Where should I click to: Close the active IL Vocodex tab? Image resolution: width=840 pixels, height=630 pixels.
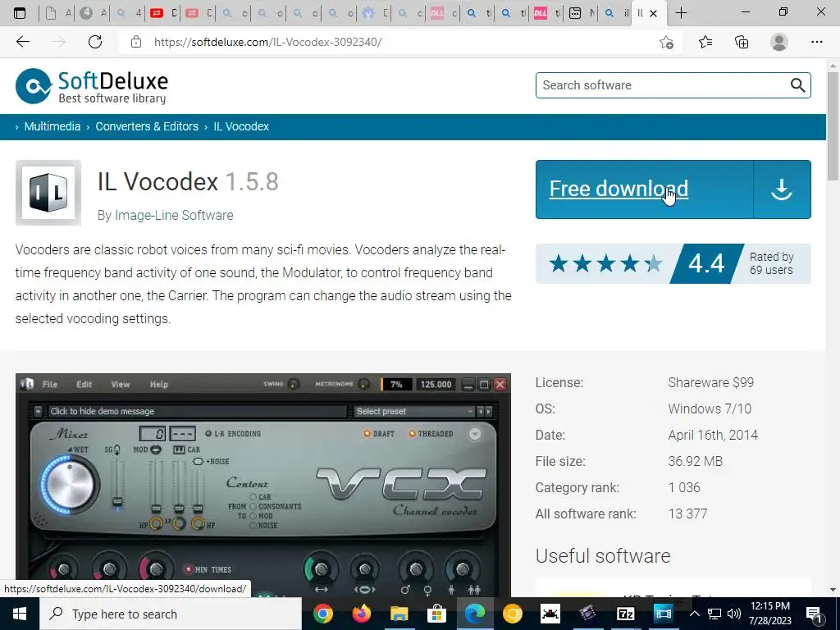(653, 13)
